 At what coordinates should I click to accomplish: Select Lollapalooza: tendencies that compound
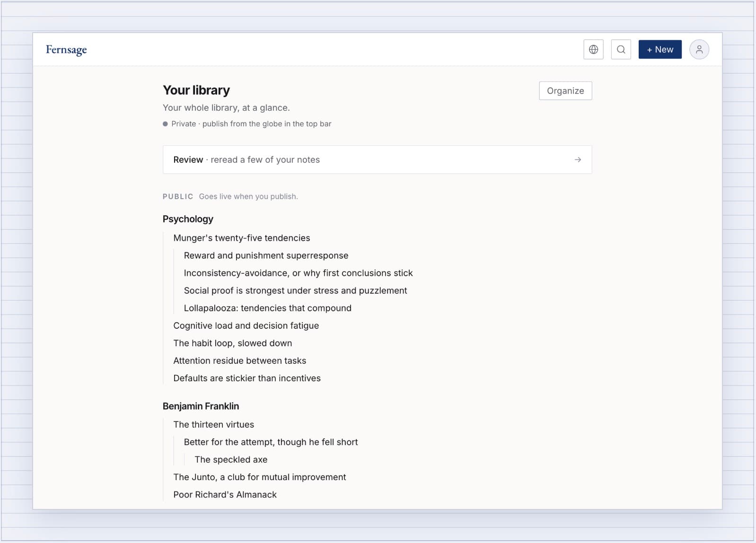point(267,308)
